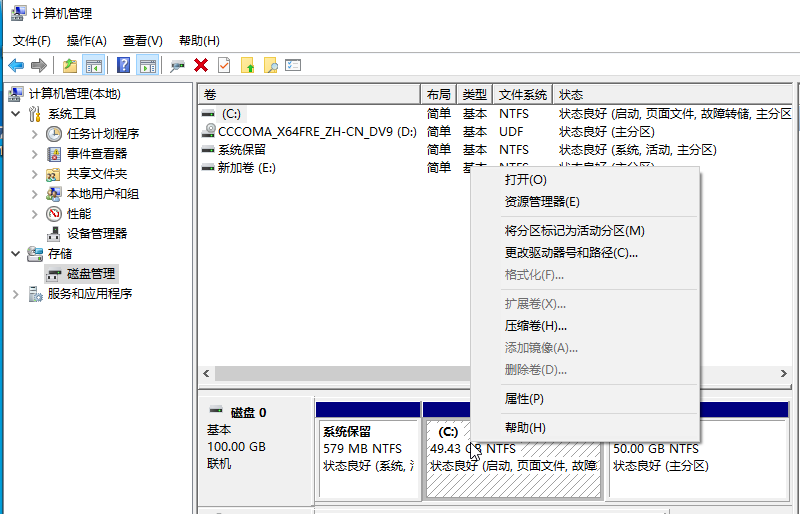
Task: Expand the 任务计划程序 node
Action: click(x=34, y=134)
